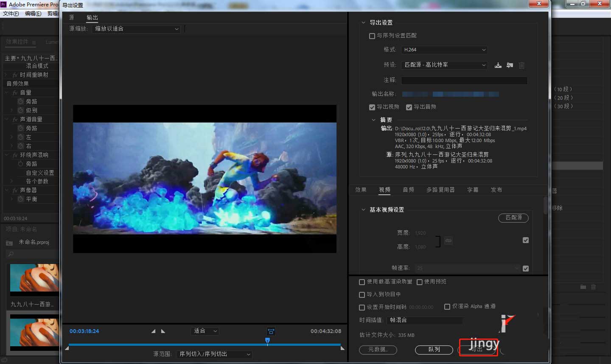This screenshot has width=611, height=364.
Task: Open the 编辑(E) menu
Action: 33,14
